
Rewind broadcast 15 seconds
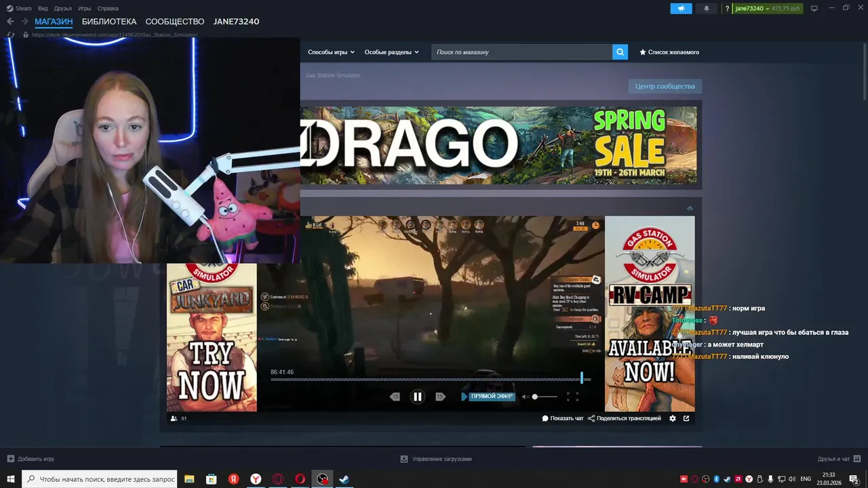click(395, 396)
